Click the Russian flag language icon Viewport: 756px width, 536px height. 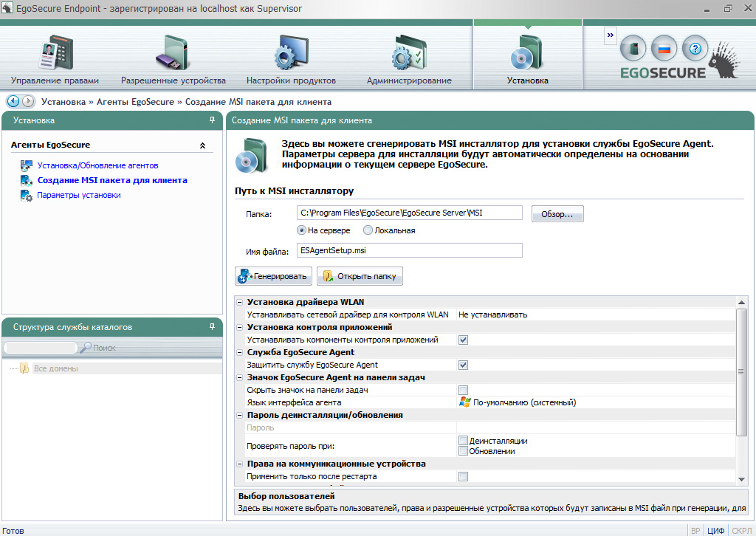tap(664, 48)
